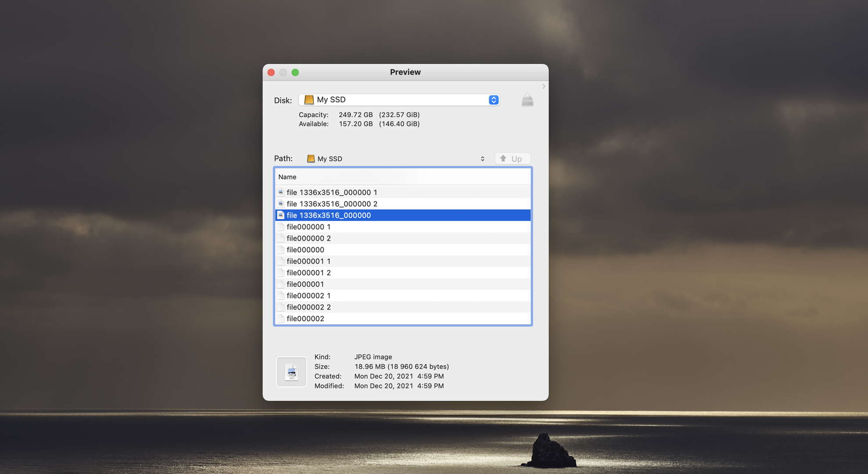
Task: Select row file000000 2
Action: click(x=402, y=238)
